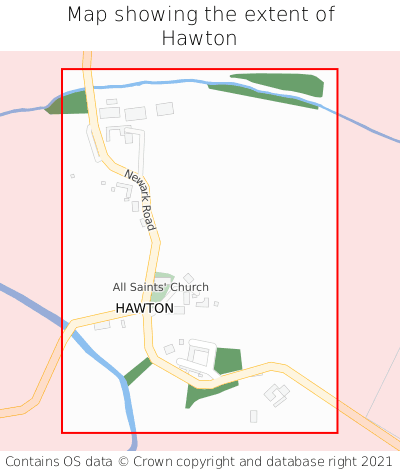Click the U-shaped building beside Newark Road top

(x=120, y=134)
